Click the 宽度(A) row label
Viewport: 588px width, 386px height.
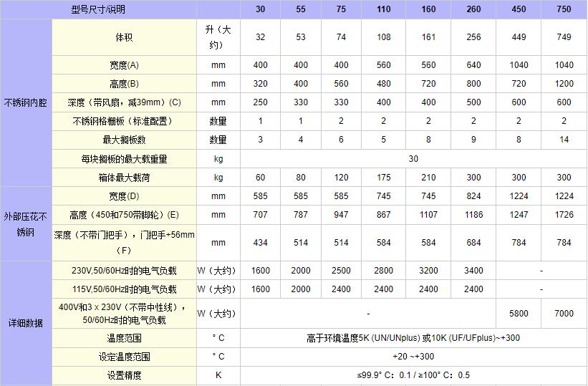pos(124,65)
